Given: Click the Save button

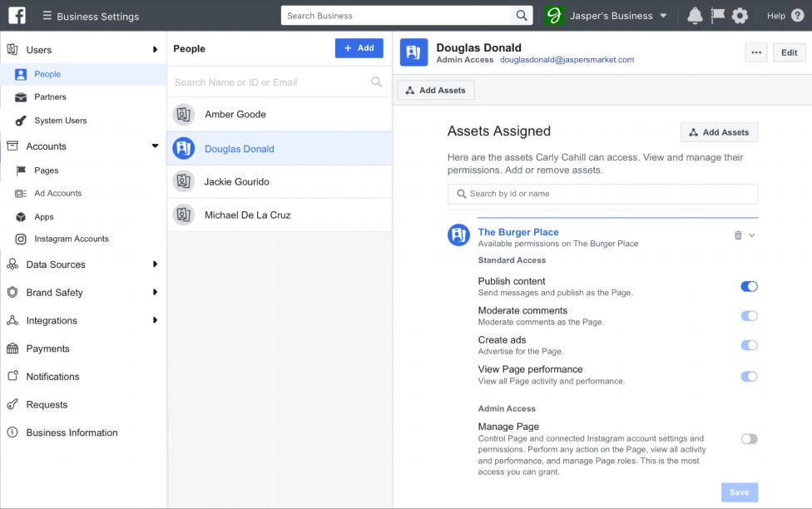Looking at the screenshot, I should pos(740,492).
